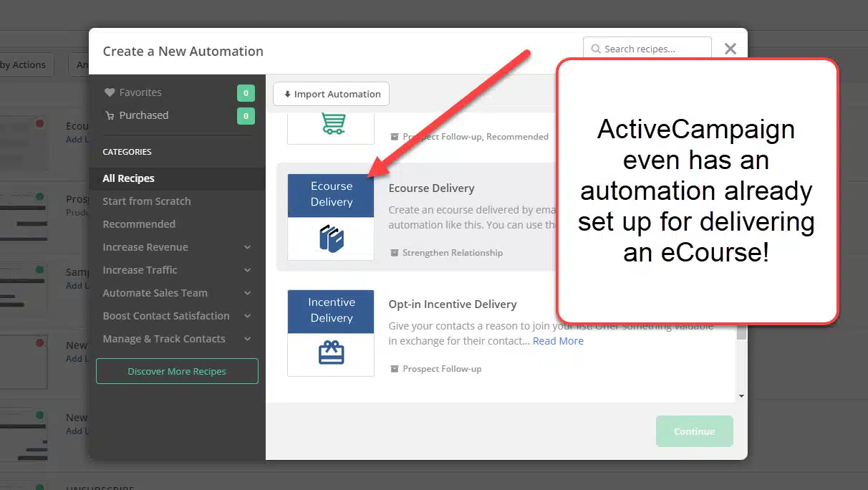
Task: Click the Opt-in Incentive Delivery title
Action: click(x=453, y=304)
